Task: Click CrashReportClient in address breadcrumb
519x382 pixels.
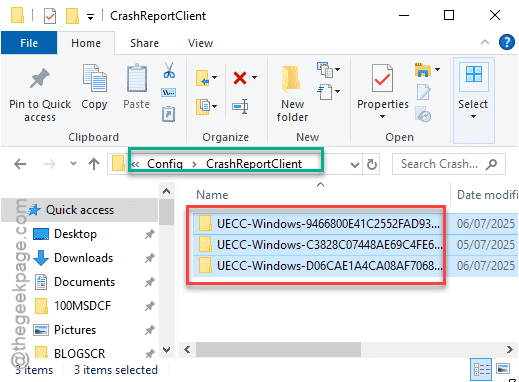Action: [x=254, y=164]
